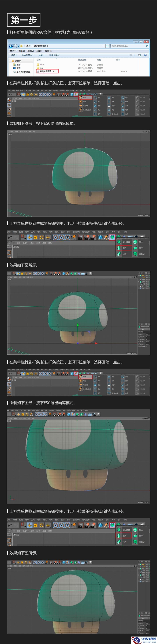Select Move tool in the first generator-menu toolbar
Image resolution: width=157 pixels, height=644 pixels.
[x=30, y=237]
